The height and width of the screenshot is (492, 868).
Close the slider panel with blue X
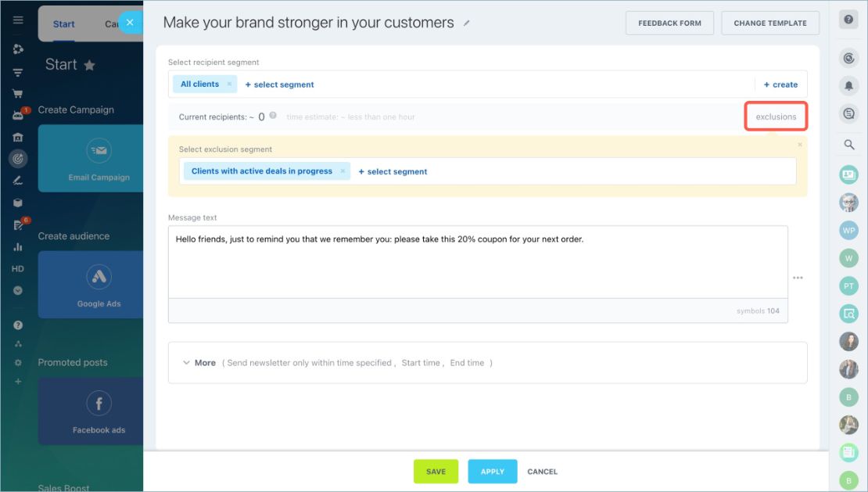130,23
